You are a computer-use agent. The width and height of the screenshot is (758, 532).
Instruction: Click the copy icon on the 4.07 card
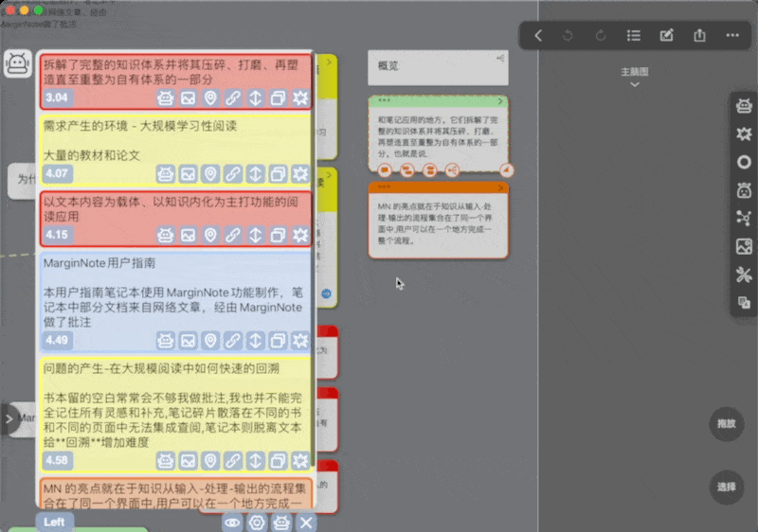(x=278, y=174)
